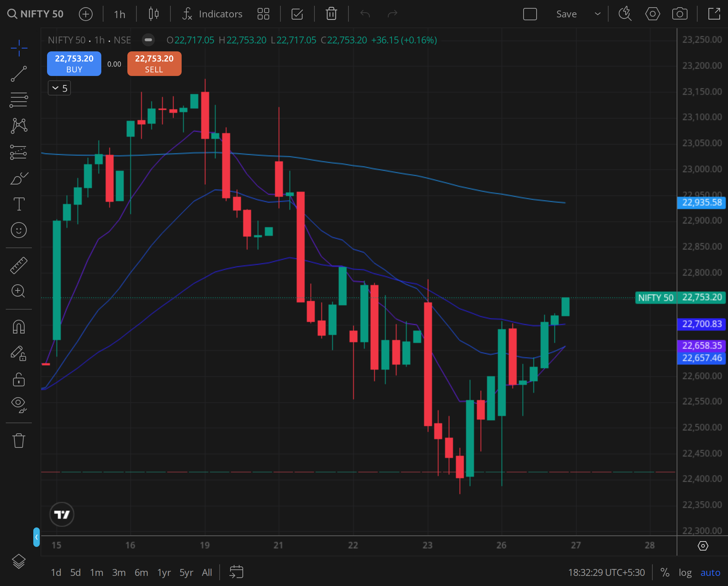Open the Indicators dialog
Image resolution: width=728 pixels, height=586 pixels.
pyautogui.click(x=212, y=14)
